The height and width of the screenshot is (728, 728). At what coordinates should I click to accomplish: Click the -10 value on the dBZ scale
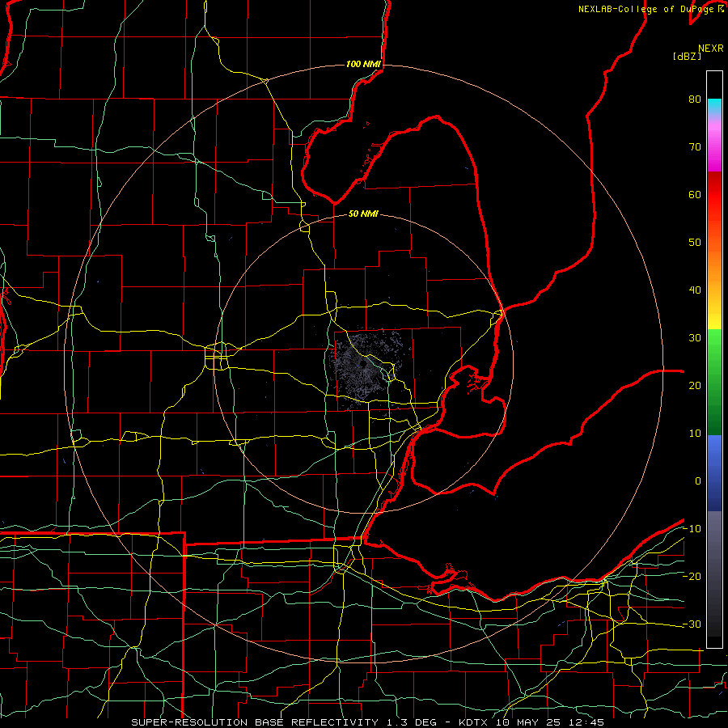tap(692, 528)
